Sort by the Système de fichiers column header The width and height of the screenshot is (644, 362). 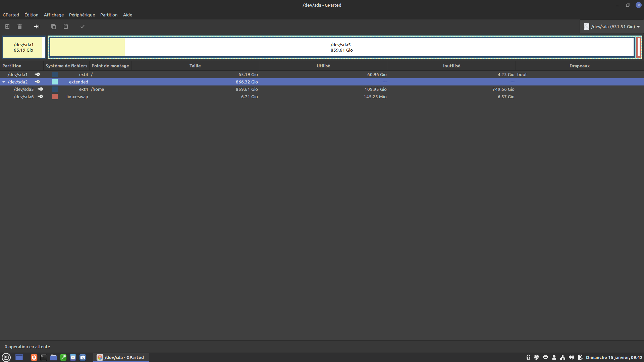click(x=66, y=66)
